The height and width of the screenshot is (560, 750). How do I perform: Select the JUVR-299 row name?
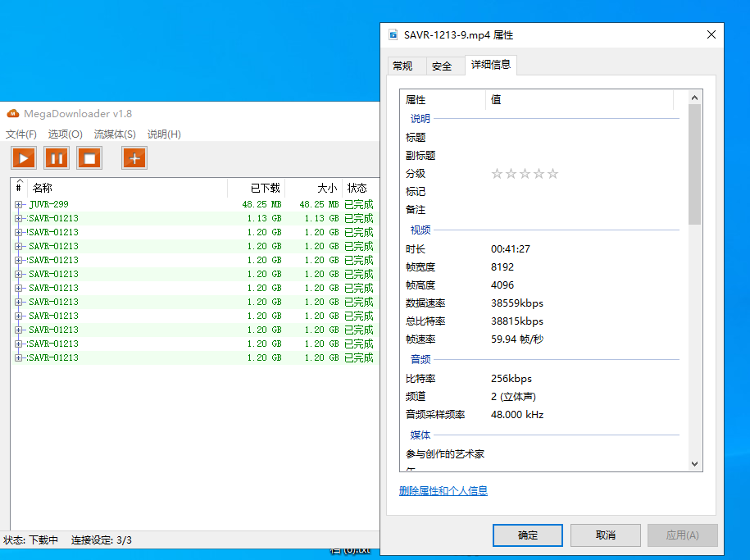(x=49, y=204)
